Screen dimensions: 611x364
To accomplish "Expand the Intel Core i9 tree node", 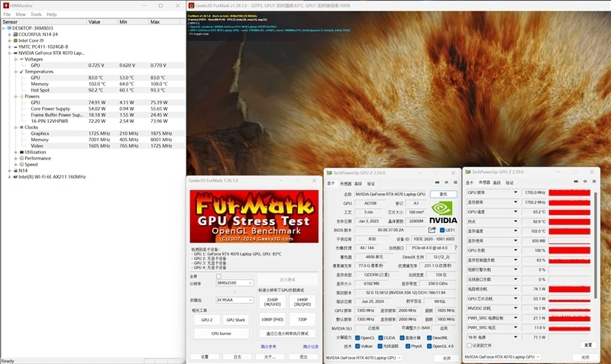I will coord(10,40).
